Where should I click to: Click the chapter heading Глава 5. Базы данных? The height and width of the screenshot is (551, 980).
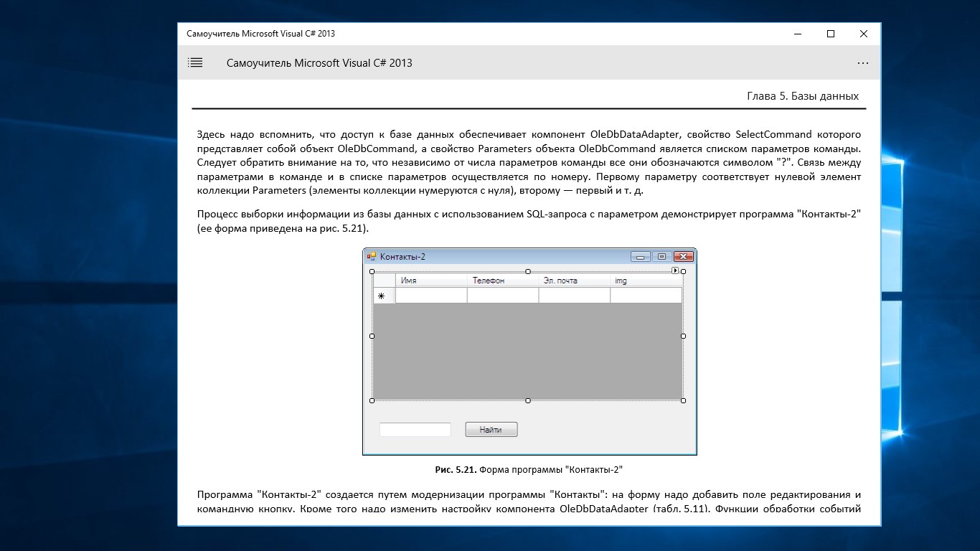(803, 96)
